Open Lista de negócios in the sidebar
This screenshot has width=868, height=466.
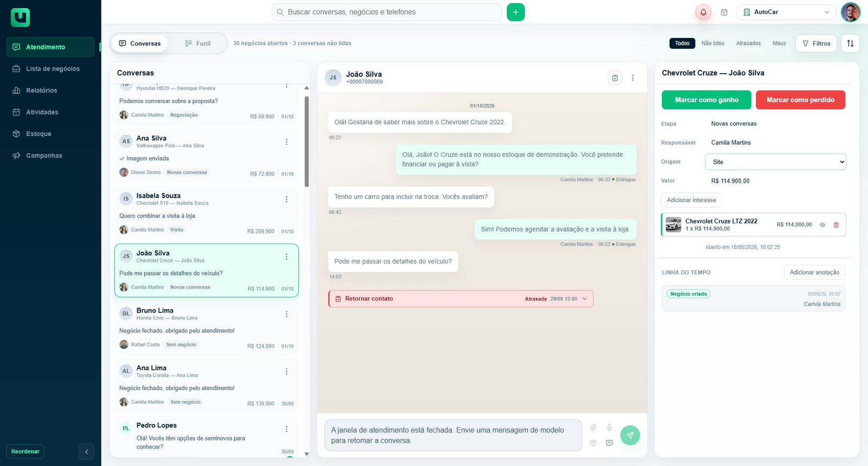click(x=50, y=69)
